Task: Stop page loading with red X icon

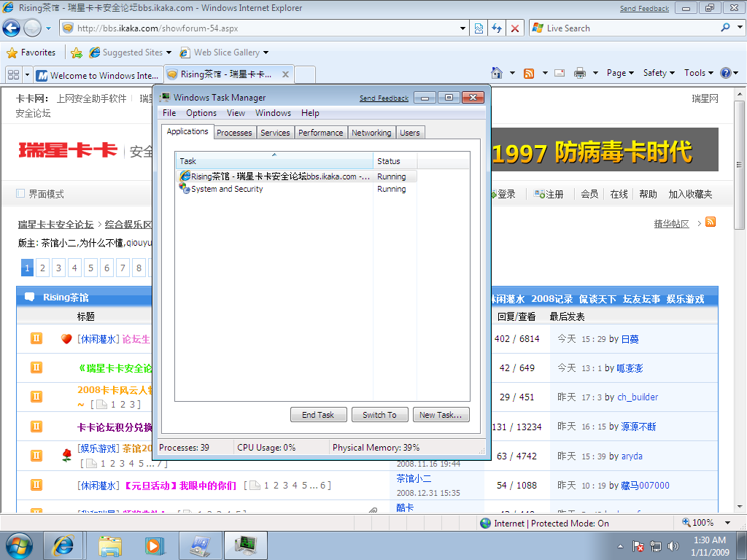Action: (x=515, y=28)
